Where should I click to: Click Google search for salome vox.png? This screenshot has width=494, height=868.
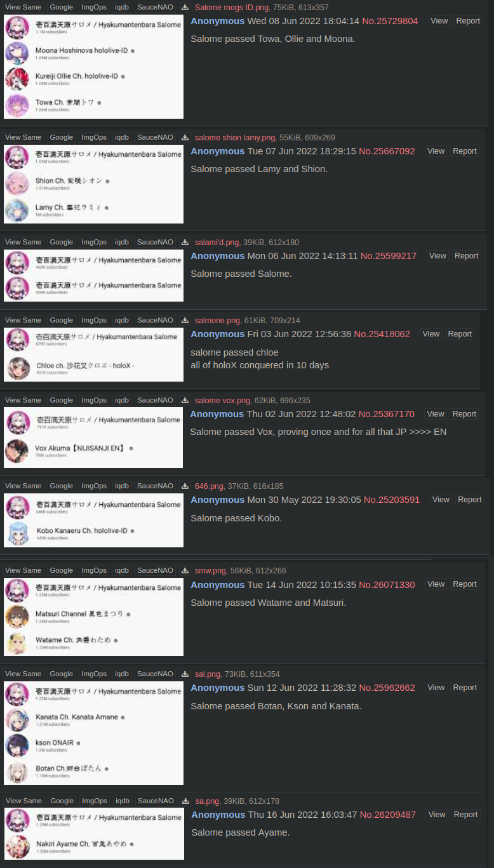(62, 401)
